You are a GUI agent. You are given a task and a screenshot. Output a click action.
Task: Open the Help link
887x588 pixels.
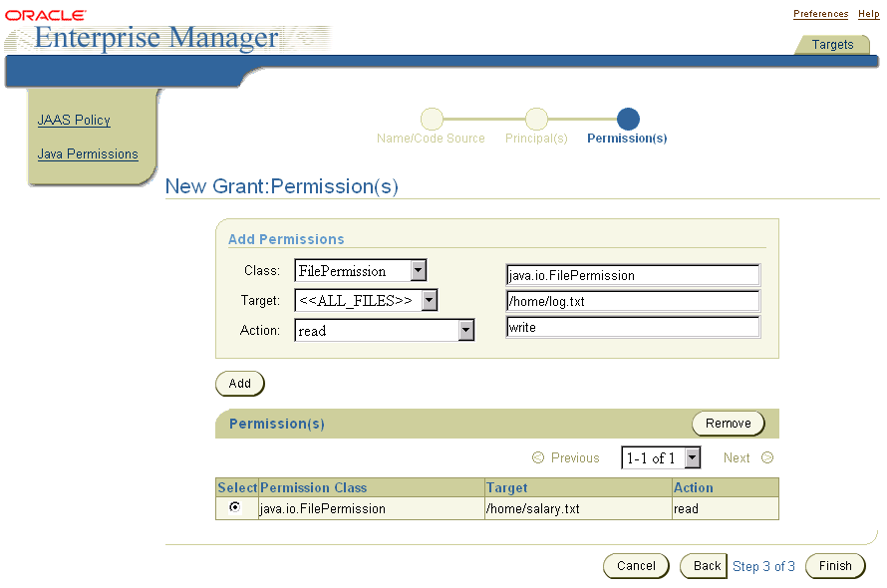pyautogui.click(x=868, y=14)
